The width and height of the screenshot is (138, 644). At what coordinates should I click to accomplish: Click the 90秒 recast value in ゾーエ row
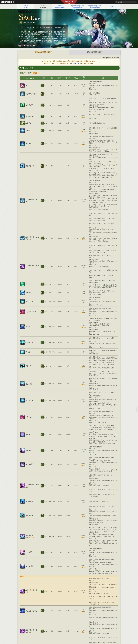(x=68, y=352)
